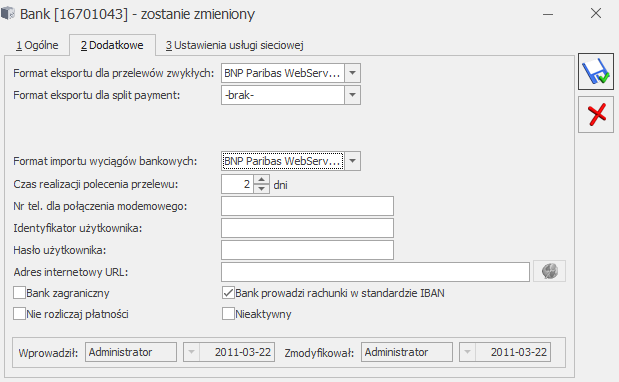Minimize the Bank window

point(548,14)
